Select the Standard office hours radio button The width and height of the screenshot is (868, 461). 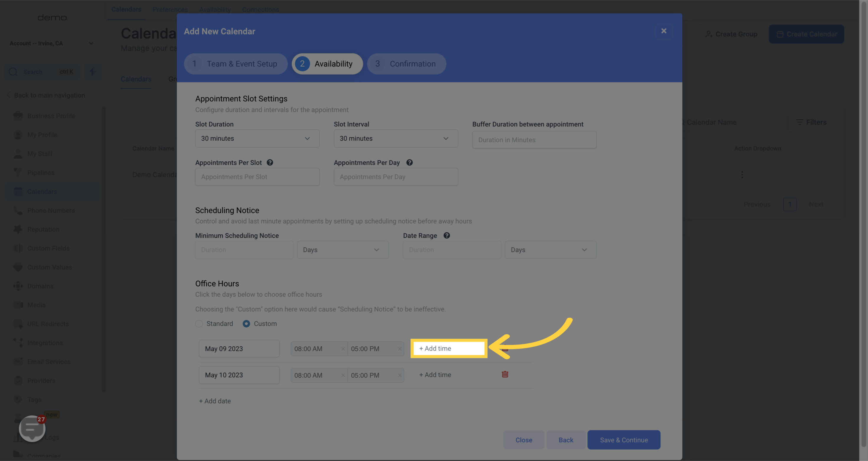pos(199,324)
